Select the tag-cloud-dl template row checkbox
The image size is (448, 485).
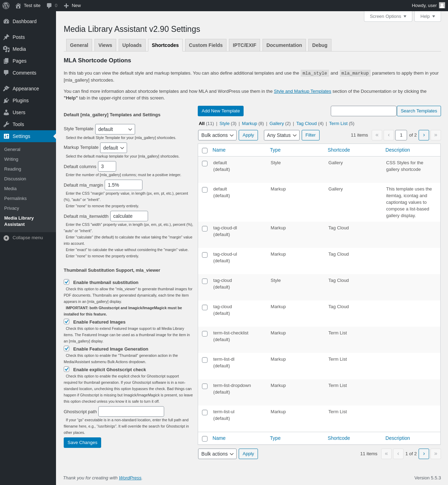click(x=205, y=229)
